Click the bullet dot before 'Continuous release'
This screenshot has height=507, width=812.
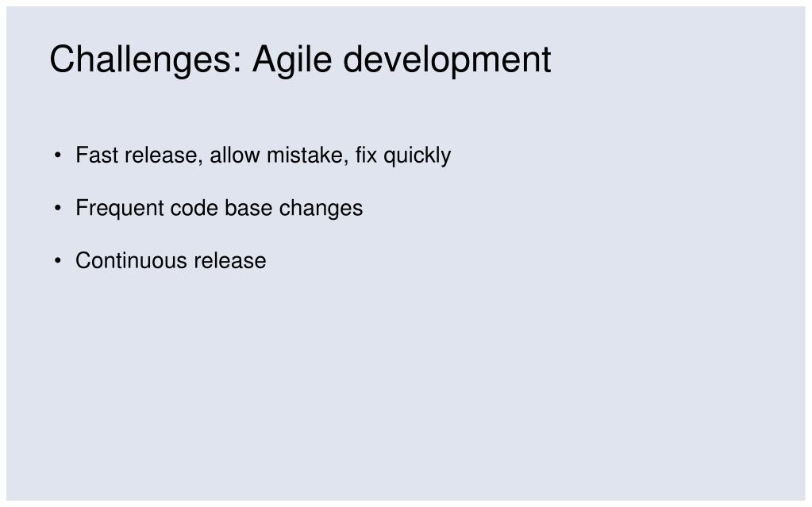(x=57, y=260)
